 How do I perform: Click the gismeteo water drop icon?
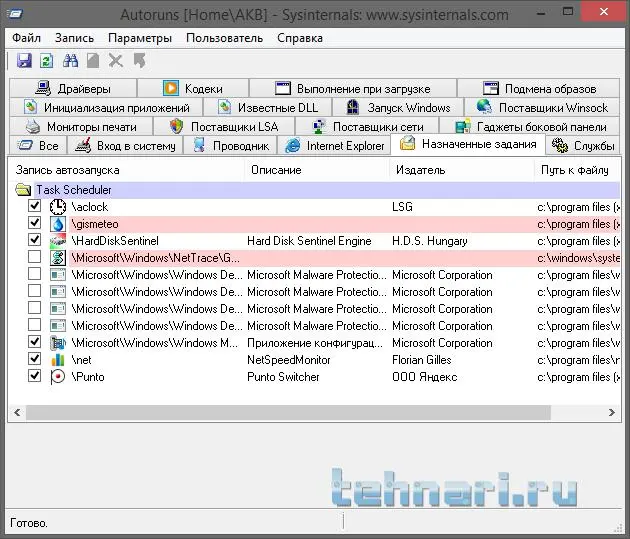tap(58, 224)
